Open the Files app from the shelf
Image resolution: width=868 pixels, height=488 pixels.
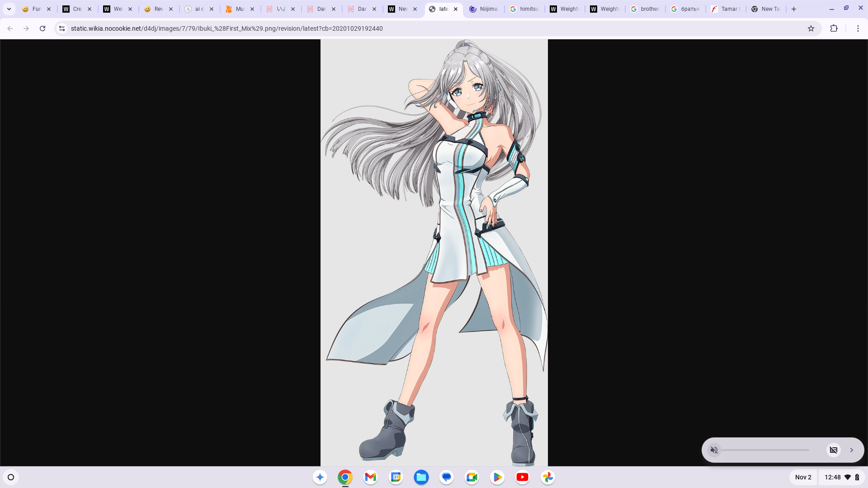(x=421, y=477)
